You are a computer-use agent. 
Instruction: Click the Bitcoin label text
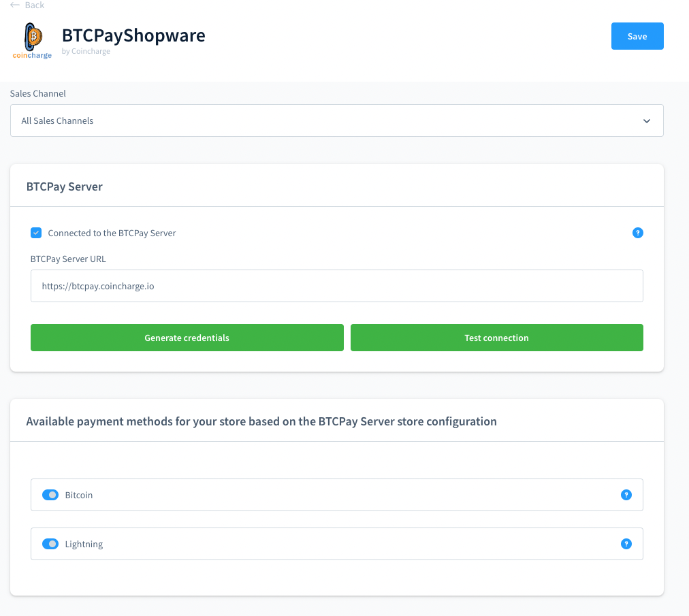coord(79,495)
